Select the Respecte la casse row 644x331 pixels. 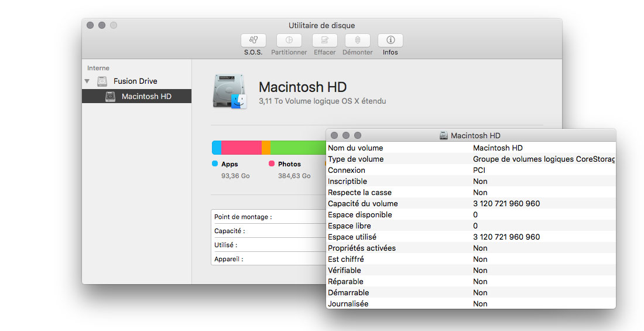pos(471,192)
